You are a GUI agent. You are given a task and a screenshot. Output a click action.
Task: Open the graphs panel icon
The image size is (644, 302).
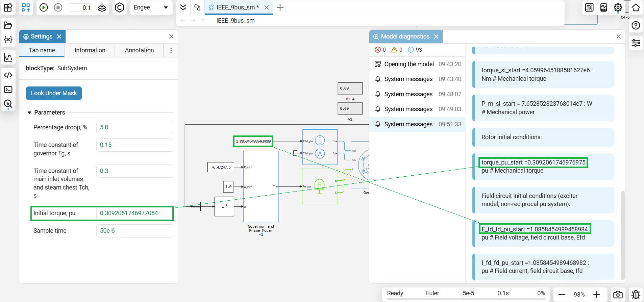click(x=8, y=57)
